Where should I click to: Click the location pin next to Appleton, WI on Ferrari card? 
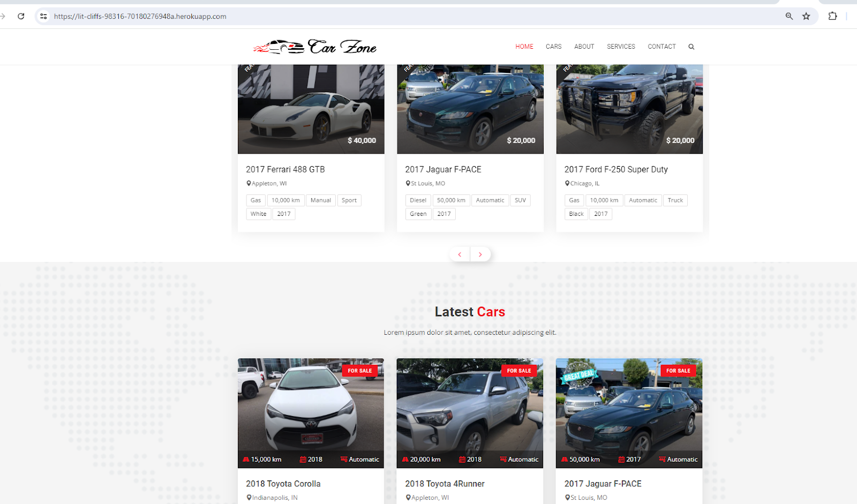tap(249, 183)
